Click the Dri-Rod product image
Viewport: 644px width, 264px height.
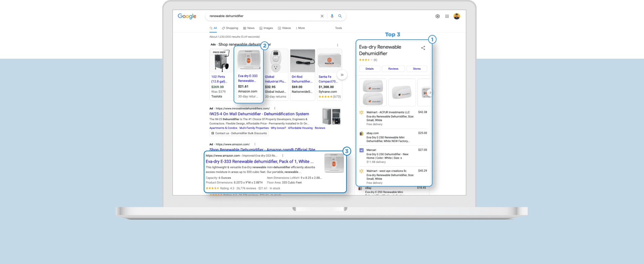pyautogui.click(x=303, y=61)
